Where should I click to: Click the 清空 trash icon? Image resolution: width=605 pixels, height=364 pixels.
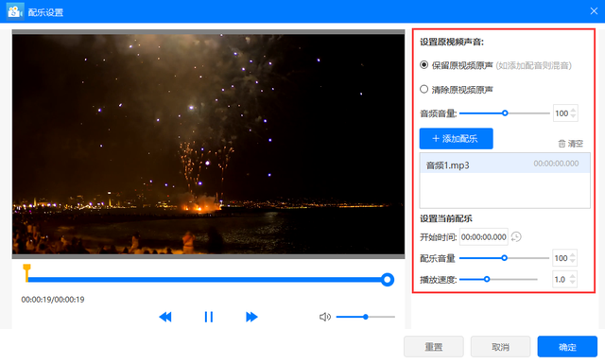tap(562, 144)
